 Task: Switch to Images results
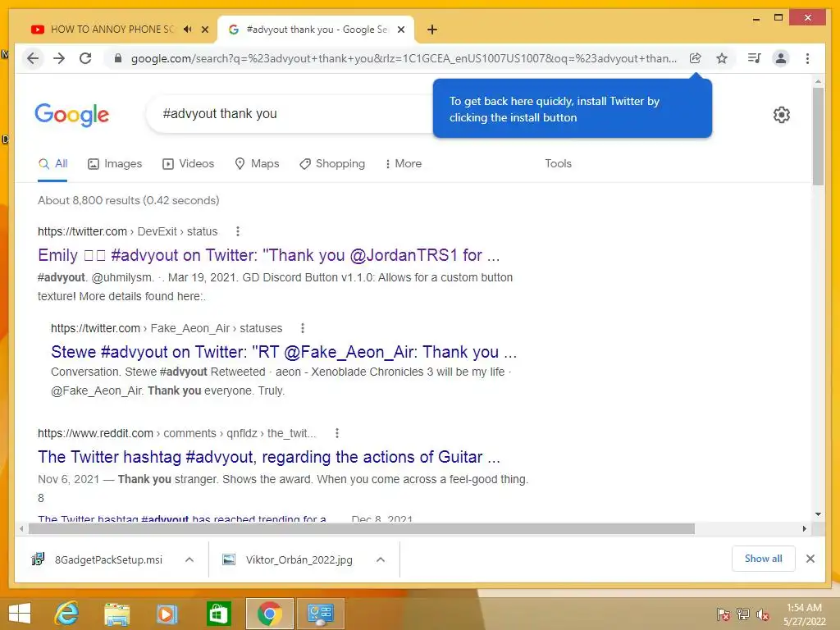click(115, 164)
